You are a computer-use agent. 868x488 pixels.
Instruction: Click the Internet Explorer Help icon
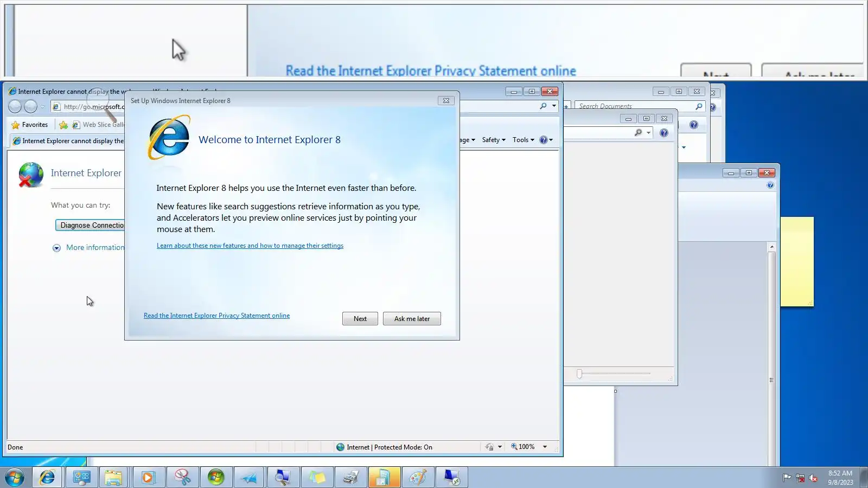(x=544, y=140)
